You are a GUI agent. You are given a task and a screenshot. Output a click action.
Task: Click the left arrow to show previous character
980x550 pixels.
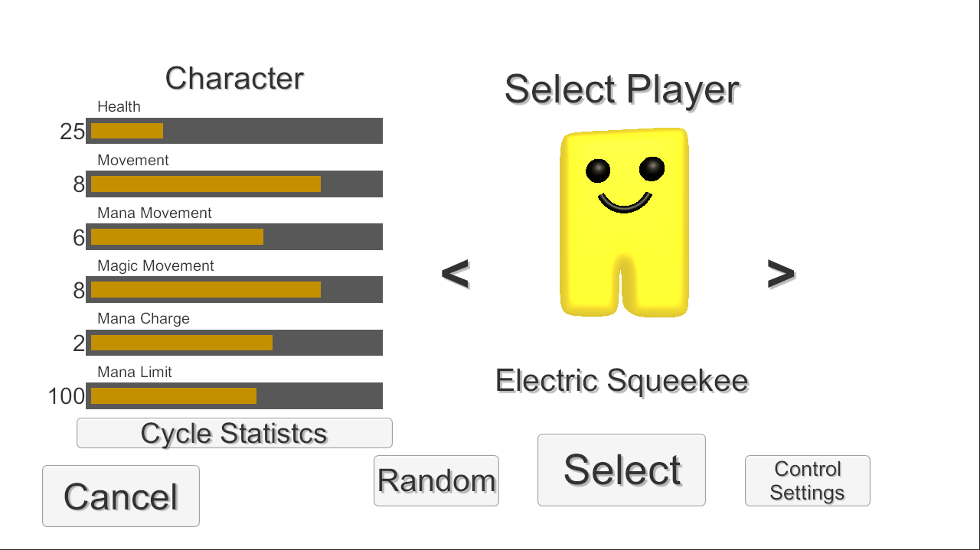[456, 273]
